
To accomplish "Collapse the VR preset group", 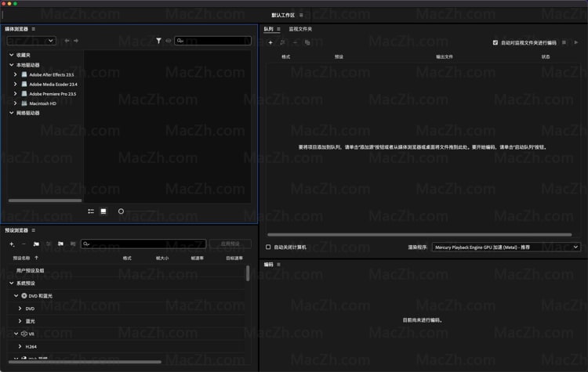I will pyautogui.click(x=16, y=334).
